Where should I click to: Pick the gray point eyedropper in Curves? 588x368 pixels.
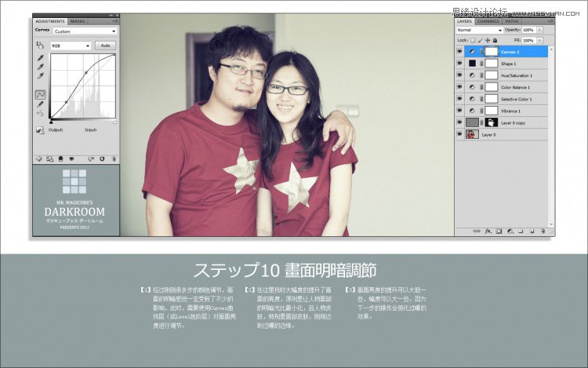click(x=41, y=67)
